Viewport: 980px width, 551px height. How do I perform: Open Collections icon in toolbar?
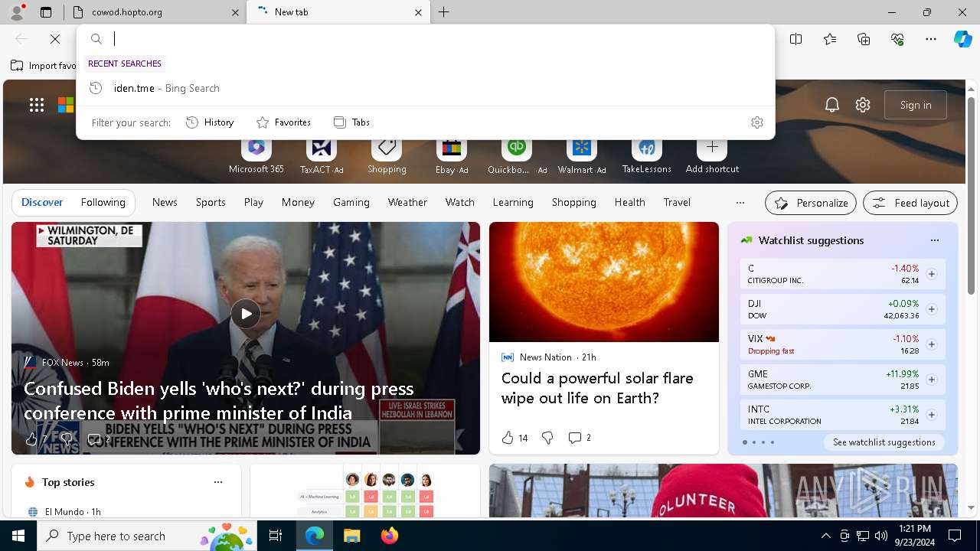pyautogui.click(x=864, y=39)
